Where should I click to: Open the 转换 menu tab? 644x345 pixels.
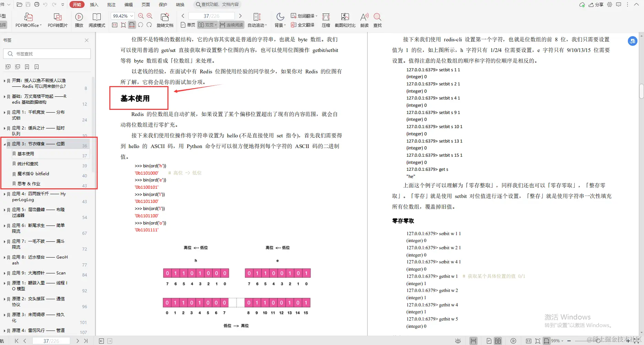180,4
